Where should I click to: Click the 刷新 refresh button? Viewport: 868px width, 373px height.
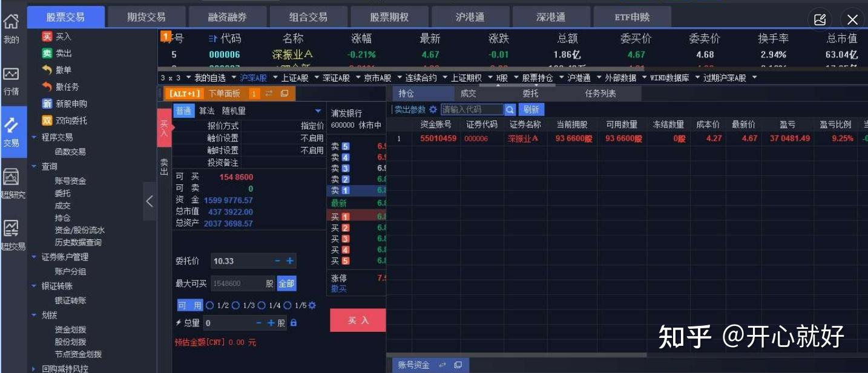pos(531,111)
